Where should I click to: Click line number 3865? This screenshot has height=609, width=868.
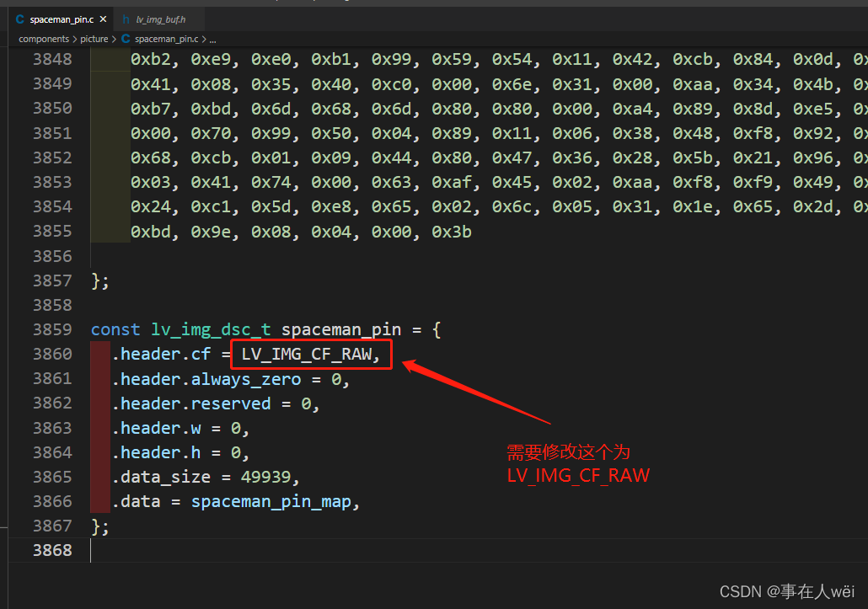[52, 476]
